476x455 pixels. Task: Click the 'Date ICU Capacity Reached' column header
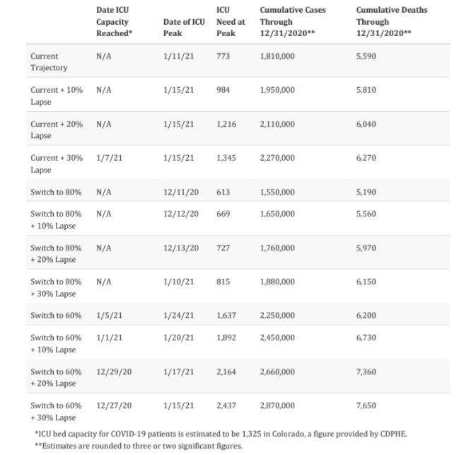112,21
